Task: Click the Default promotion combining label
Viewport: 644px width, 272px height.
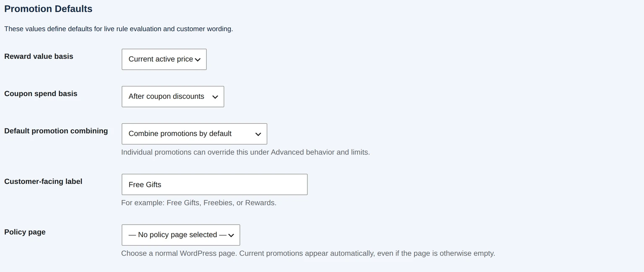Action: [x=56, y=131]
